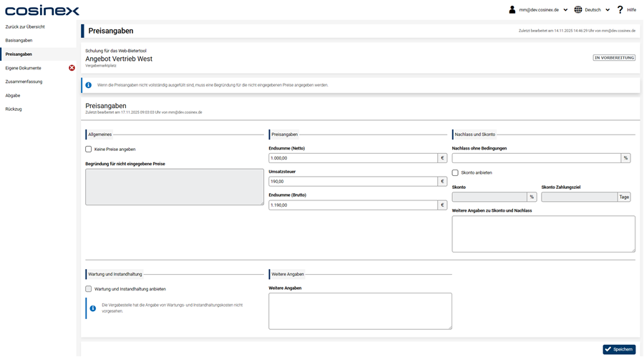This screenshot has width=644, height=357.
Task: Open the Rückzug sidebar entry
Action: click(14, 109)
